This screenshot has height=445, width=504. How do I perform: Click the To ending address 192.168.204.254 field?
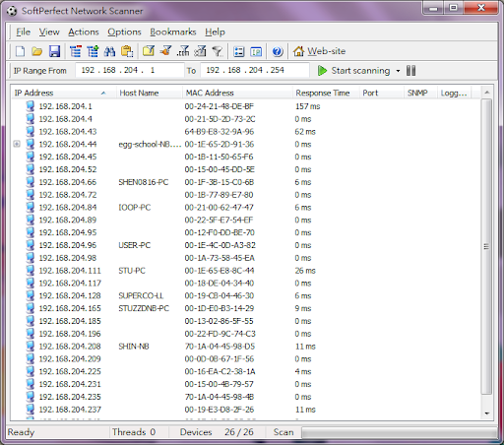pos(255,70)
